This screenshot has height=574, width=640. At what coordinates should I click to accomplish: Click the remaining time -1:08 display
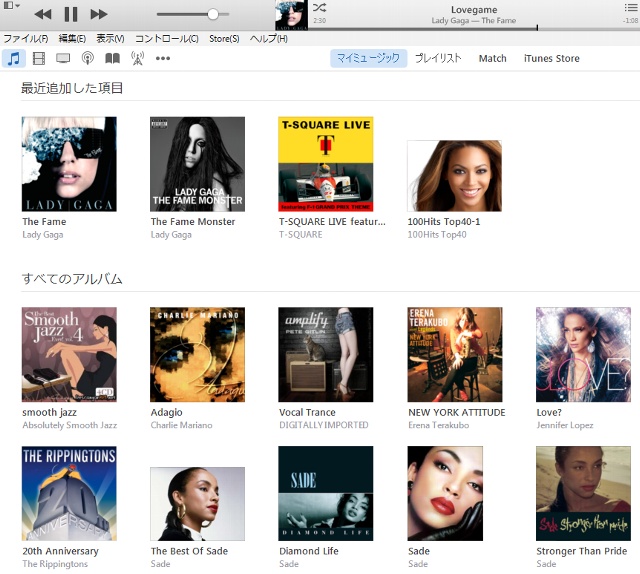[631, 20]
